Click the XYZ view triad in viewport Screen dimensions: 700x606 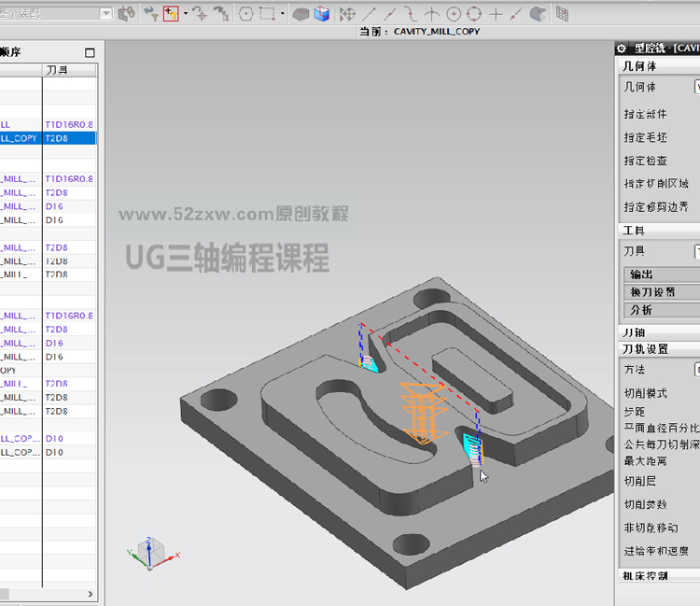coord(152,554)
